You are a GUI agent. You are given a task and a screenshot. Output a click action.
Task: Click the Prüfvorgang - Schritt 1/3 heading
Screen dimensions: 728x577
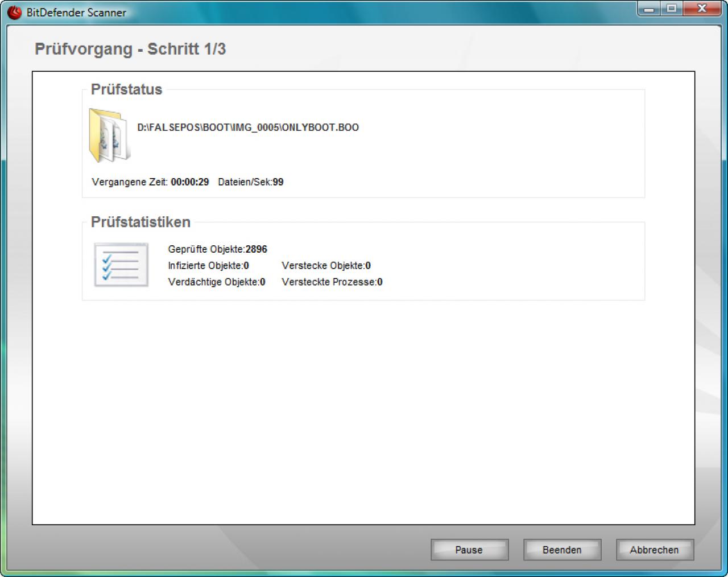coord(130,49)
